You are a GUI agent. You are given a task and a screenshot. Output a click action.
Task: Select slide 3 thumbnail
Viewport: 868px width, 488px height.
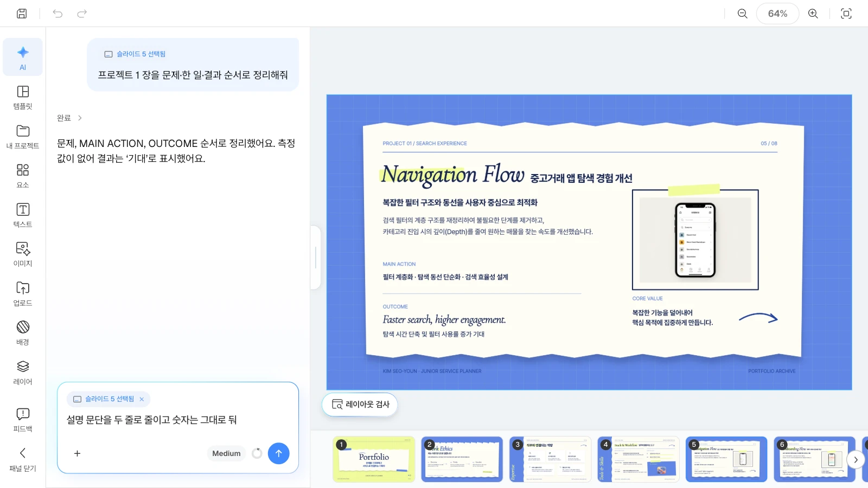pos(550,459)
